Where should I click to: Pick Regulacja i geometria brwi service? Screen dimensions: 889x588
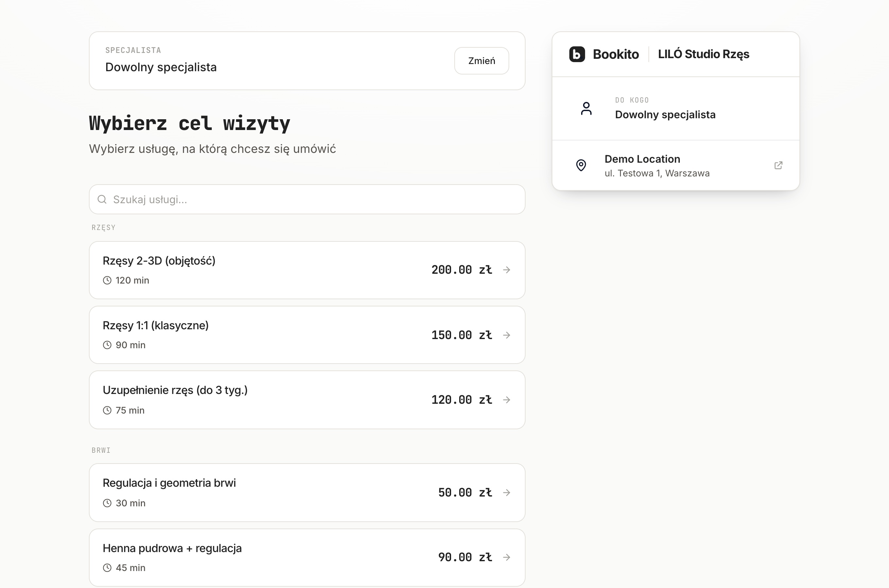tap(307, 492)
